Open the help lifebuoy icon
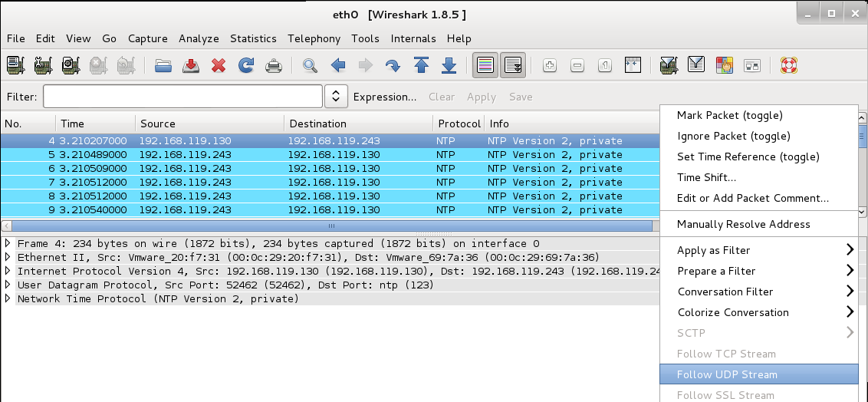Viewport: 868px width, 402px height. pos(789,66)
